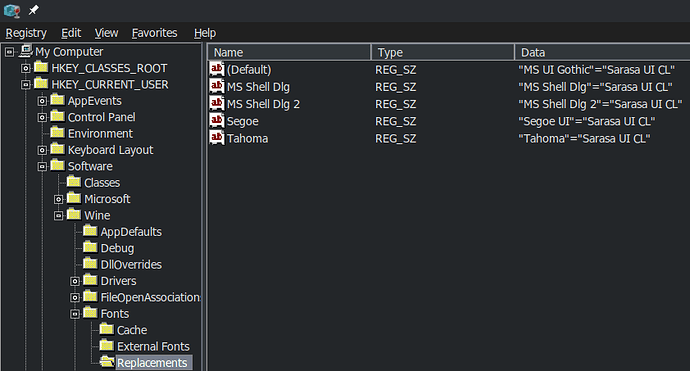Select the Environment key label
The width and height of the screenshot is (690, 371).
[100, 134]
